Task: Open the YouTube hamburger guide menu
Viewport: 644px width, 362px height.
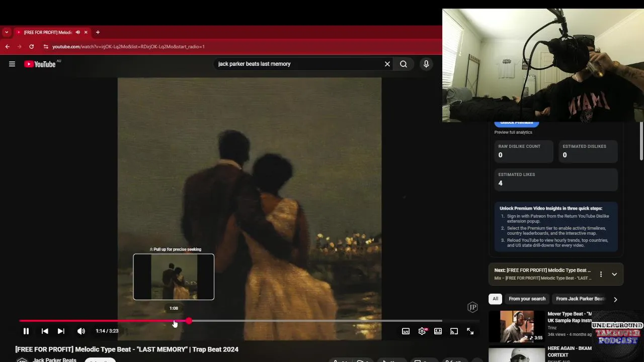Action: coord(12,64)
